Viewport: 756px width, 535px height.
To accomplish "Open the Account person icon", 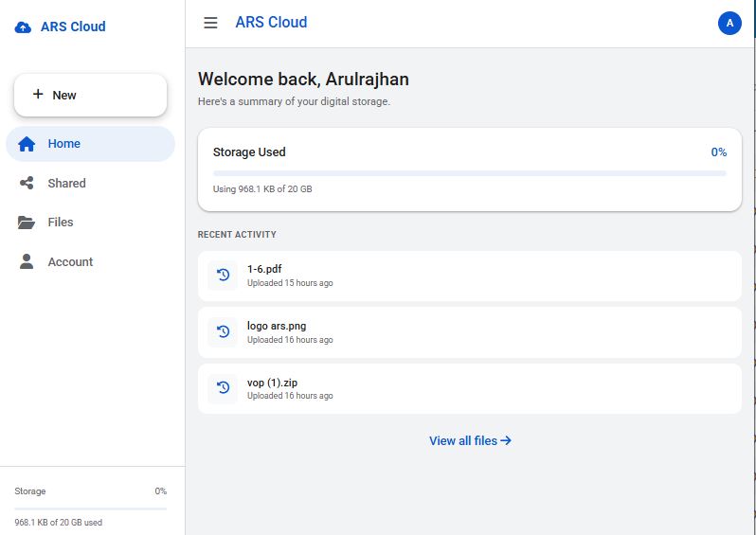I will 27,261.
